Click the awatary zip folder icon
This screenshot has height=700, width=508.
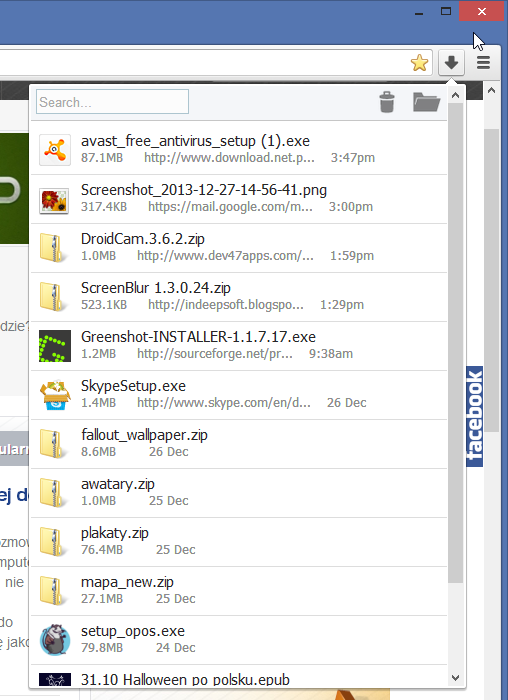pos(54,493)
